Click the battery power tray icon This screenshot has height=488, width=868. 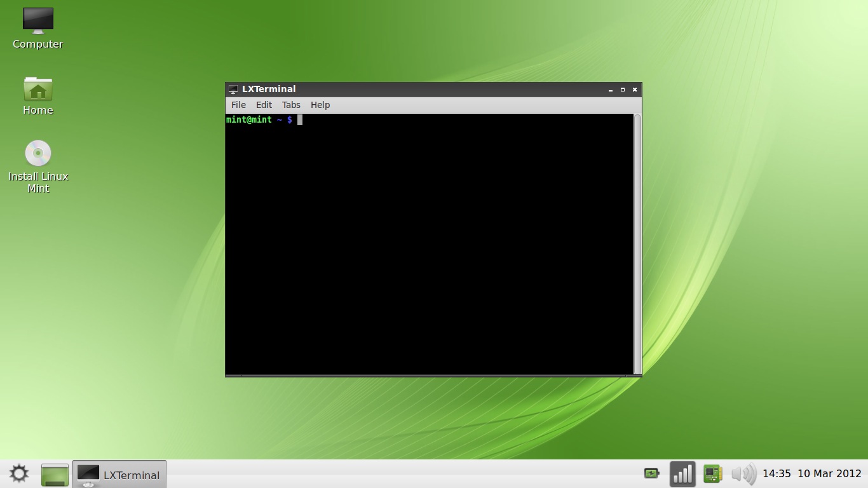point(652,473)
